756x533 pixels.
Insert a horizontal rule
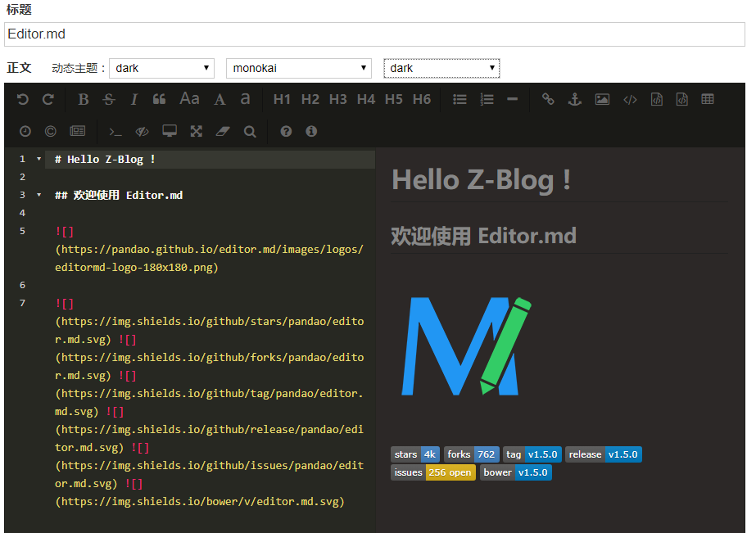coord(512,99)
